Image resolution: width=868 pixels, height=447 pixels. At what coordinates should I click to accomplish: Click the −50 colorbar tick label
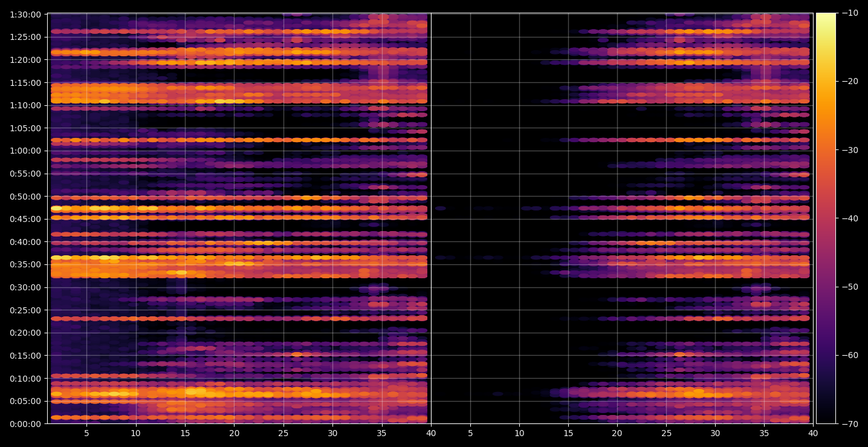tap(850, 287)
